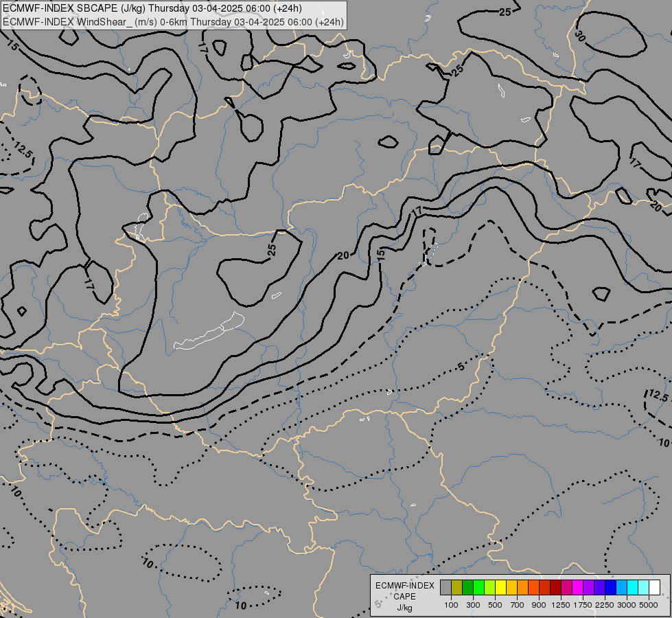Click the olive swatch in the CAPE legend
The width and height of the screenshot is (672, 618).
[457, 587]
